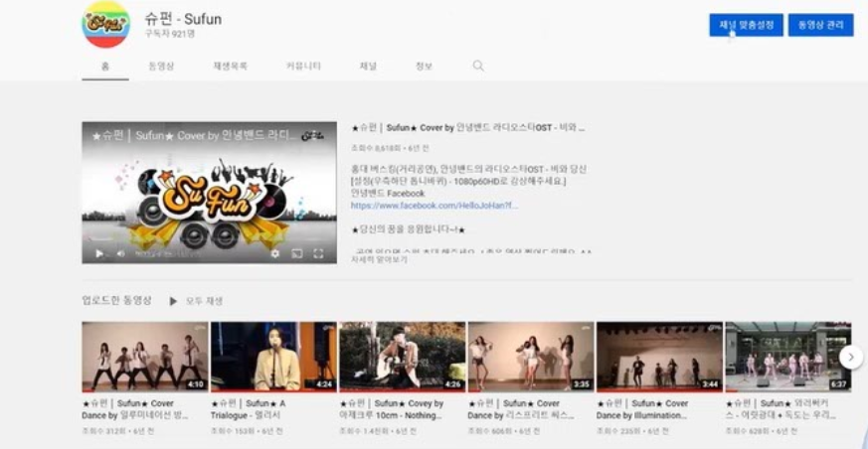
Task: Mute the featured video volume icon
Action: 120,254
